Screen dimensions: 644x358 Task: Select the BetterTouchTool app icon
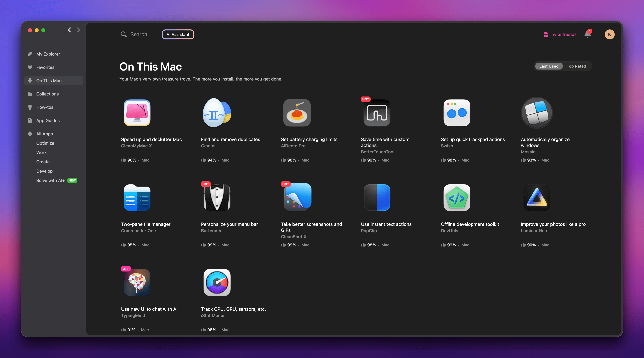(x=377, y=113)
